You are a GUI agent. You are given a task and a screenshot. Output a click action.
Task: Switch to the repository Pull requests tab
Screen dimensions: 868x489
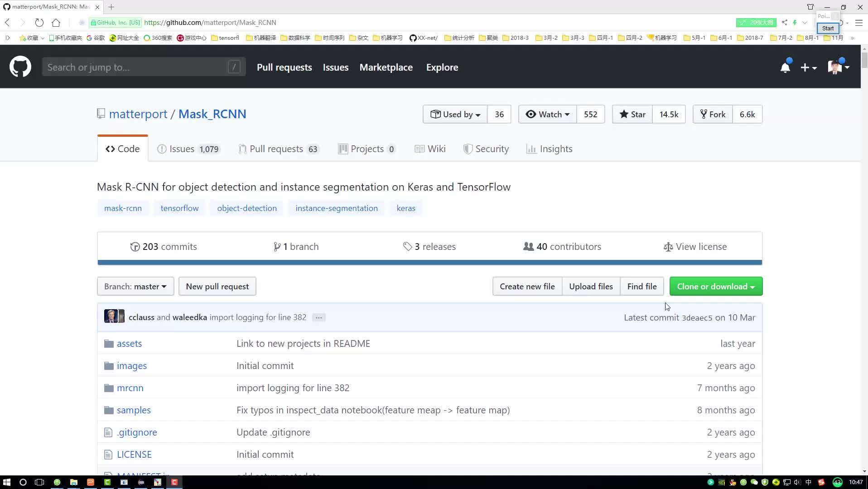pos(279,149)
